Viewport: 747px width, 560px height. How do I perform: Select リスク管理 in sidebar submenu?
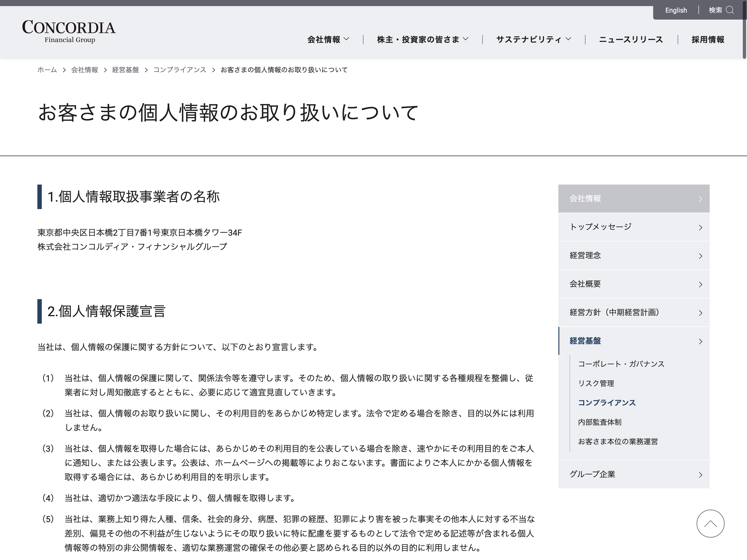[596, 383]
